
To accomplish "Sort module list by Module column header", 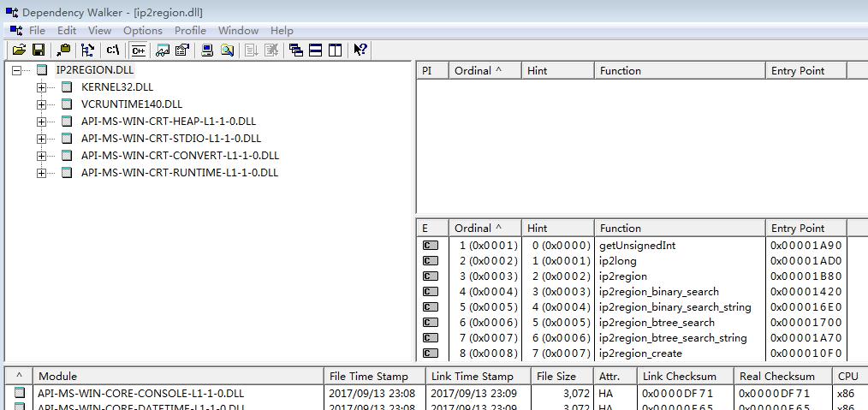I will (x=178, y=377).
